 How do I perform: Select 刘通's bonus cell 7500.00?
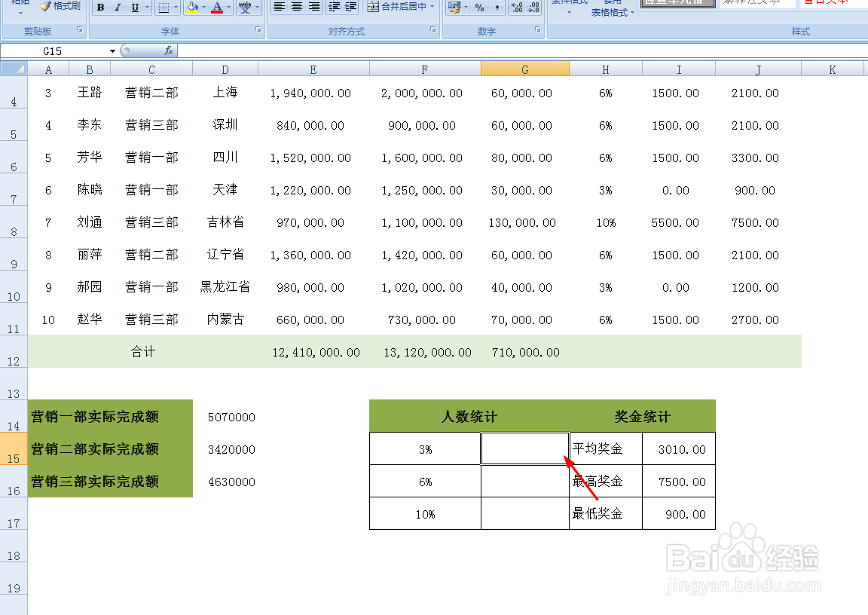pyautogui.click(x=759, y=222)
